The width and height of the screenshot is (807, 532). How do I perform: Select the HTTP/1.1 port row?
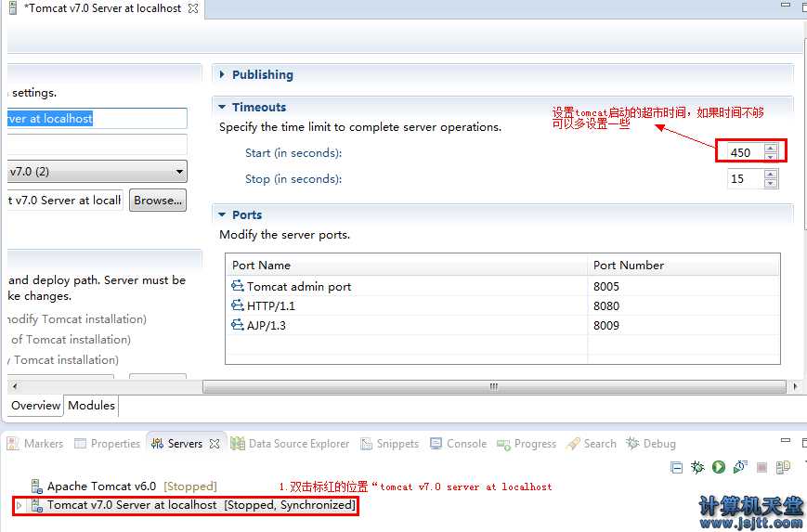click(x=502, y=305)
